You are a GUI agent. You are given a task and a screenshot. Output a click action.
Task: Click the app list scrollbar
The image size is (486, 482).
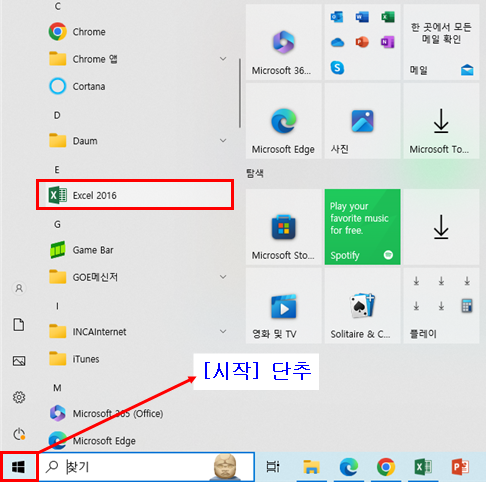240,93
